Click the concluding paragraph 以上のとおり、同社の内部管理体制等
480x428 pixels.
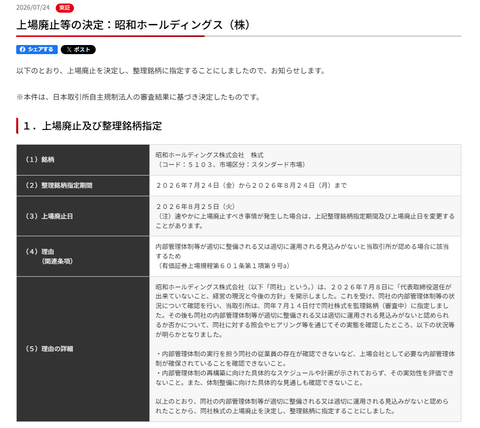coord(302,406)
